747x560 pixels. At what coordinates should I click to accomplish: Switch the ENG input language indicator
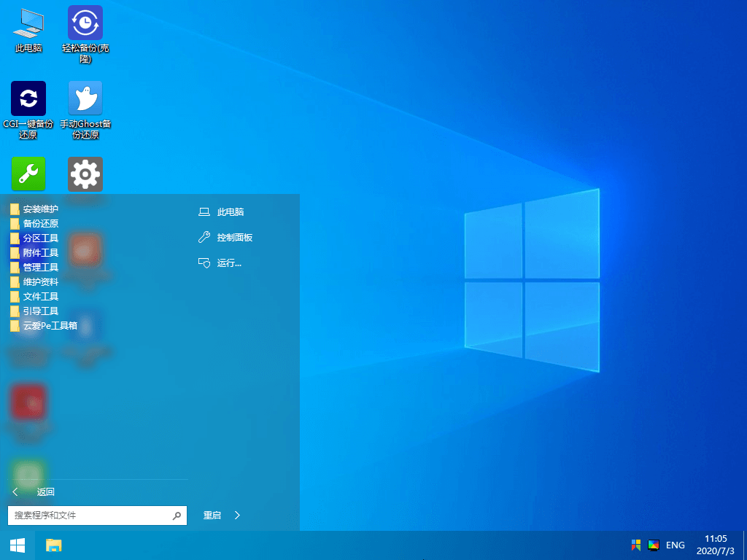click(676, 545)
